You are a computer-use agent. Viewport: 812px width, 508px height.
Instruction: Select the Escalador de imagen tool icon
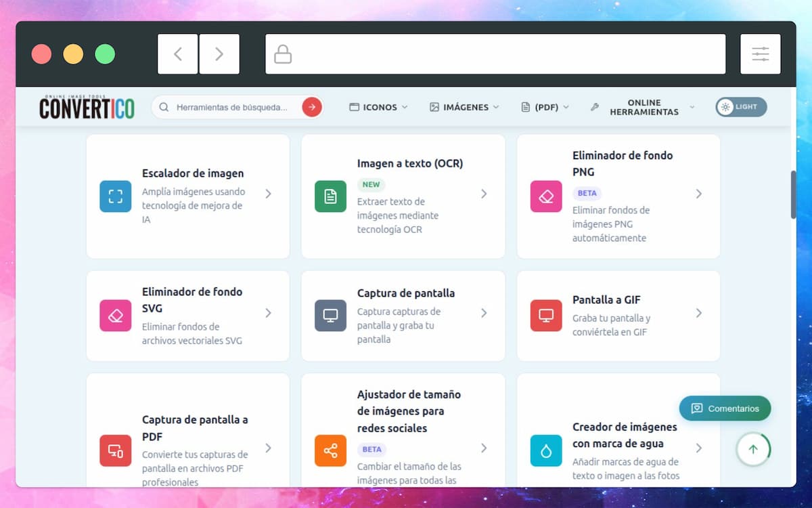click(115, 196)
